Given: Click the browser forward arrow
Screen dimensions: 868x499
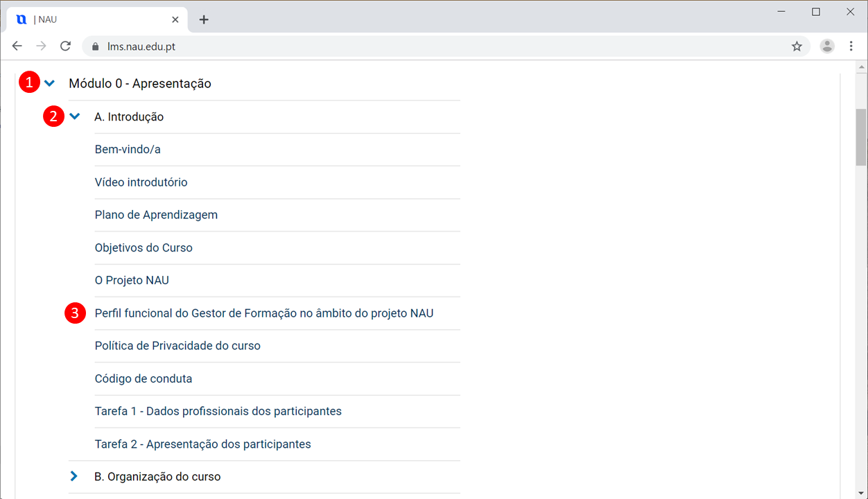Looking at the screenshot, I should 42,46.
